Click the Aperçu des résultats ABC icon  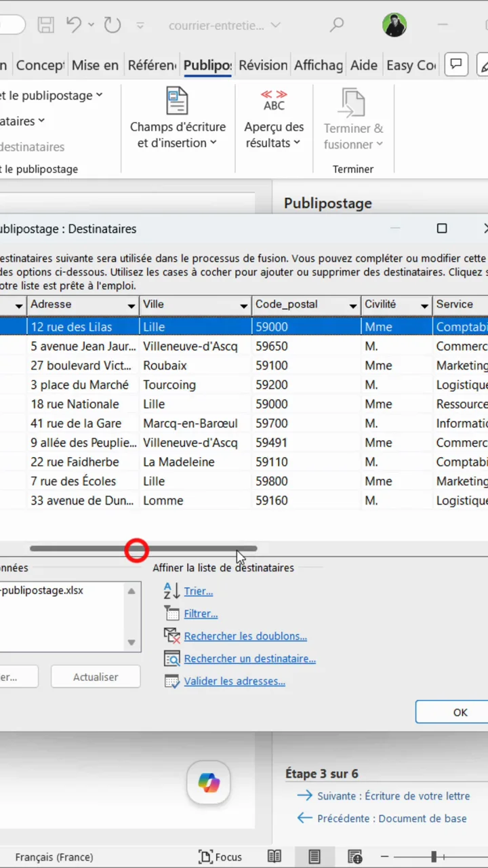tap(274, 100)
